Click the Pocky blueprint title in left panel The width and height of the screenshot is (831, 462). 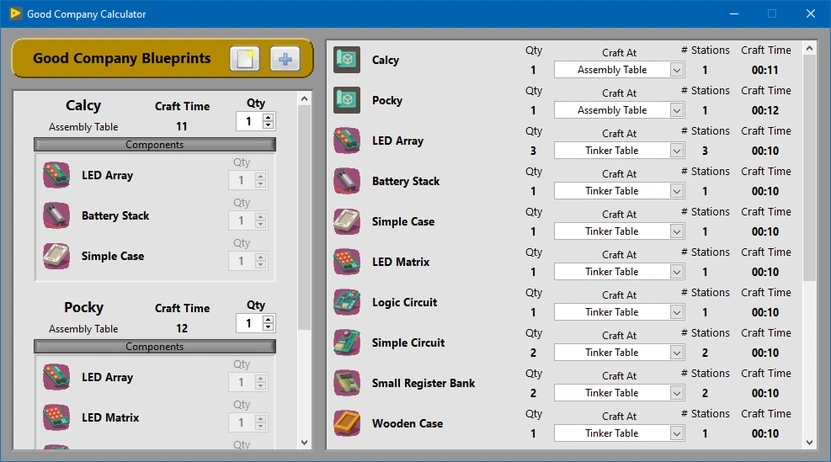[x=84, y=307]
